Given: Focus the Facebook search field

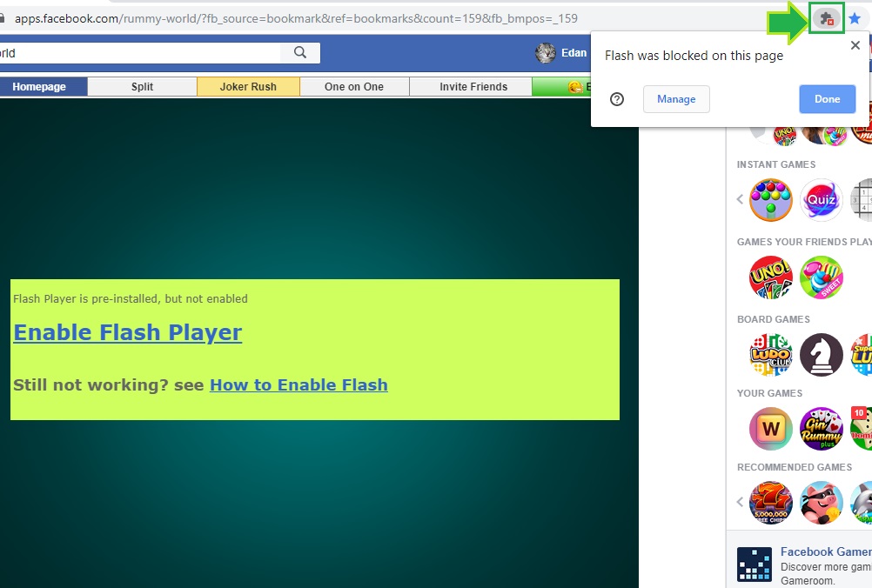Looking at the screenshot, I should (140, 53).
